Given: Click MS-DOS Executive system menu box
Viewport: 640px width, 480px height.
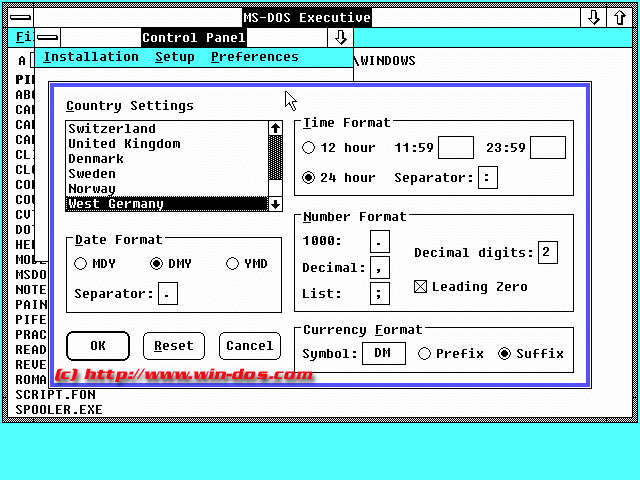Looking at the screenshot, I should (17, 17).
